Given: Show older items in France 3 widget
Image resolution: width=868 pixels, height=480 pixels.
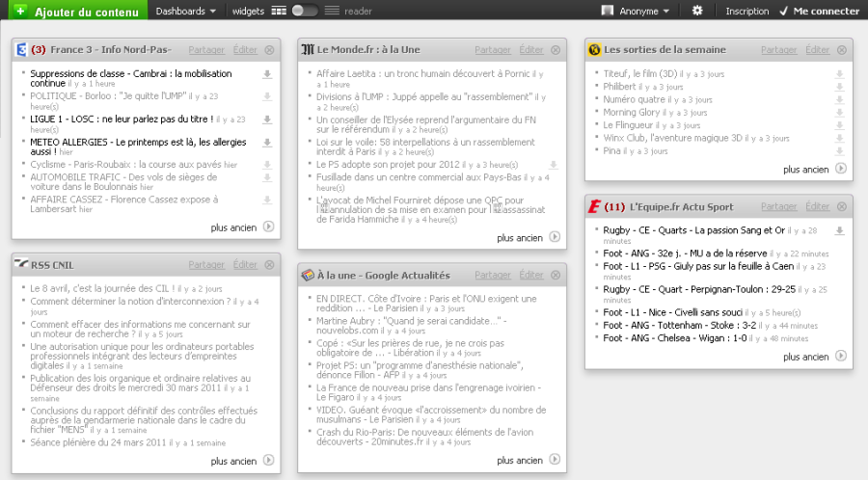Looking at the screenshot, I should click(242, 227).
